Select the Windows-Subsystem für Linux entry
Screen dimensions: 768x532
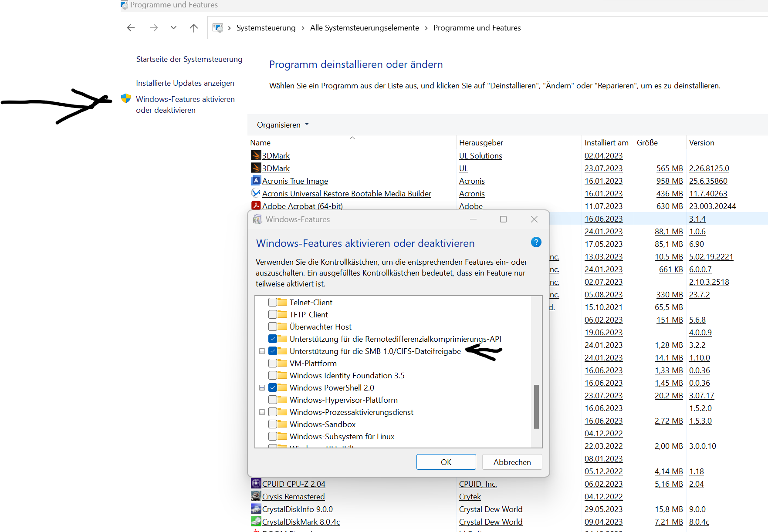[x=342, y=436]
